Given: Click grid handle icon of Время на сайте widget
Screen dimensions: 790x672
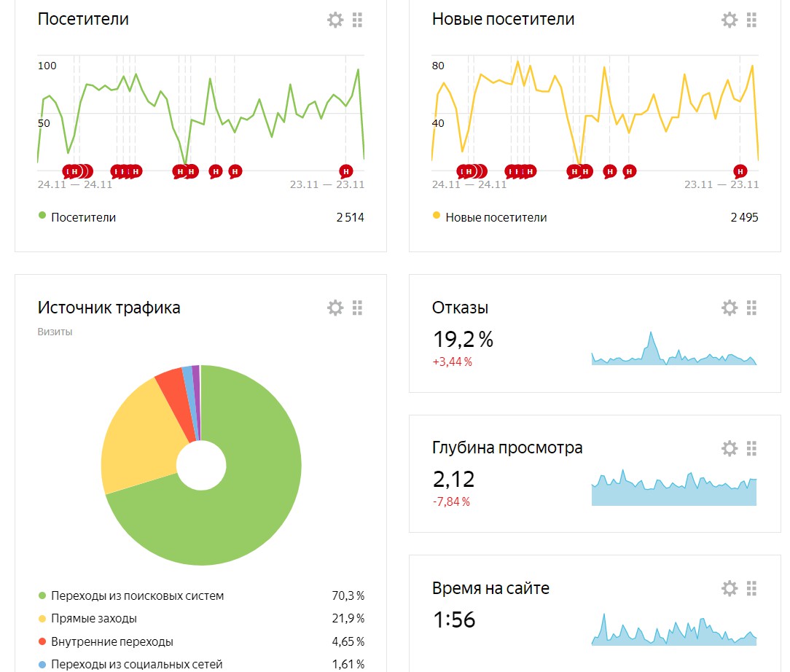Looking at the screenshot, I should tap(751, 588).
